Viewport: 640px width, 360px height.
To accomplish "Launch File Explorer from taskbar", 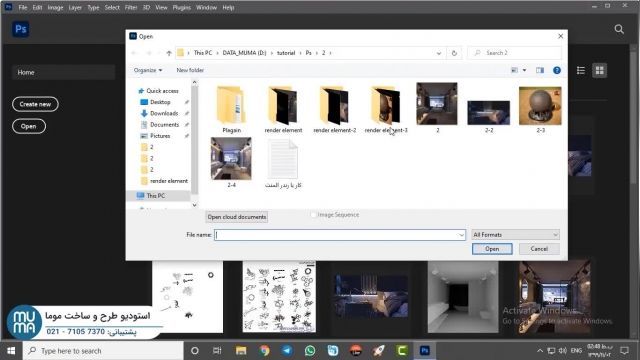I will (x=241, y=351).
